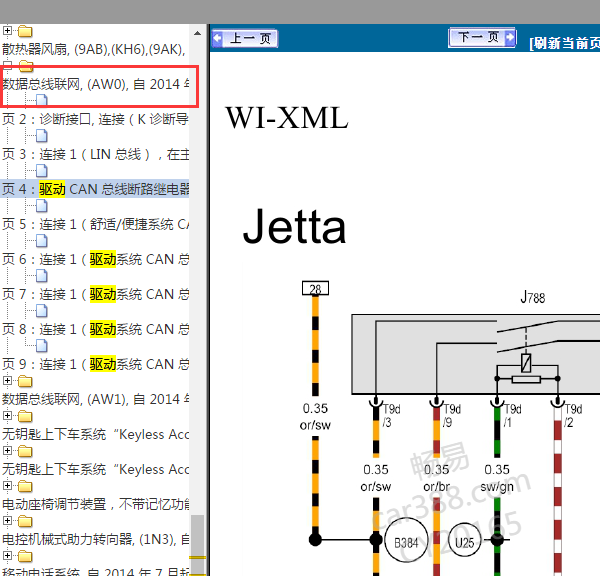Click the B384 connection circle in diagram
Viewport: 600px width, 576px height.
pyautogui.click(x=406, y=542)
